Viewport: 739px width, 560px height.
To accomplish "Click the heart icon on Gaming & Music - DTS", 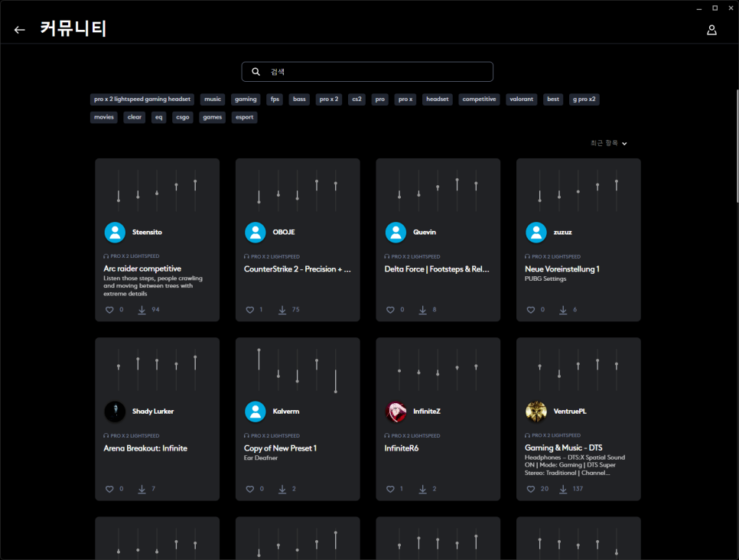I will (x=531, y=489).
